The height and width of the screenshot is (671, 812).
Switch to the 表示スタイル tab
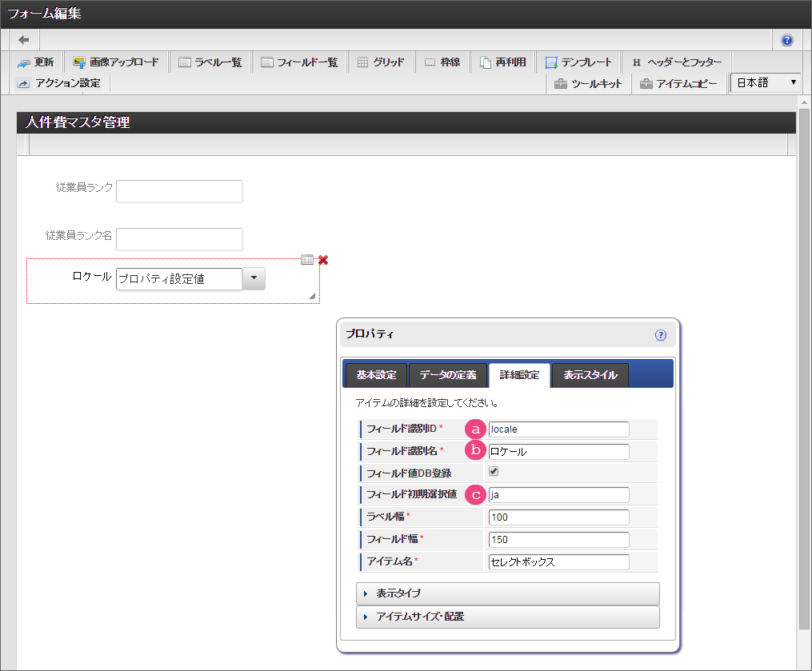click(x=590, y=375)
